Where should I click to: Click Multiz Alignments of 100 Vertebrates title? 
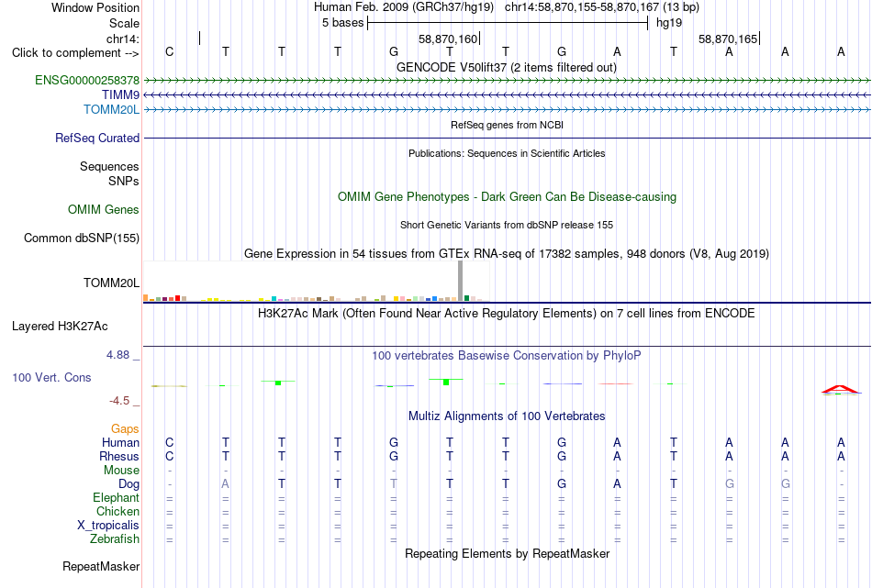point(507,416)
